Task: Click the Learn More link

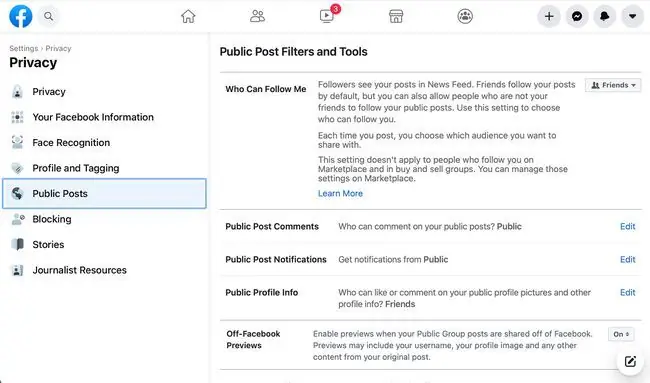Action: tap(340, 193)
